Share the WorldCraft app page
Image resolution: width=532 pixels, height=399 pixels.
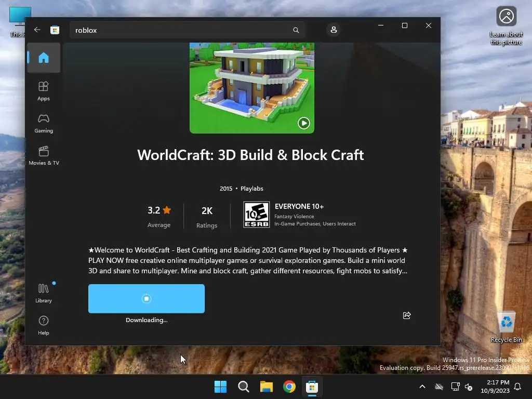(x=407, y=315)
